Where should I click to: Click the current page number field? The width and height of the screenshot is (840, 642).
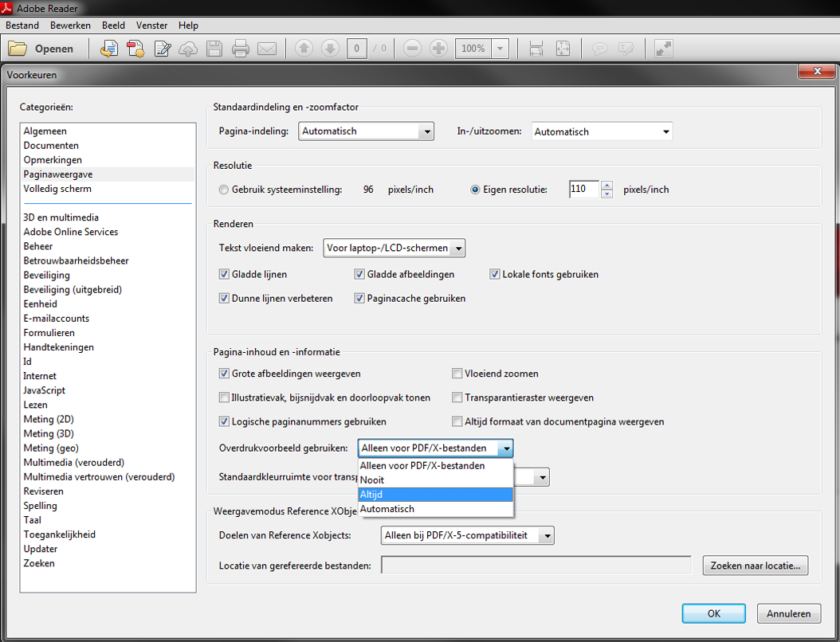[357, 49]
